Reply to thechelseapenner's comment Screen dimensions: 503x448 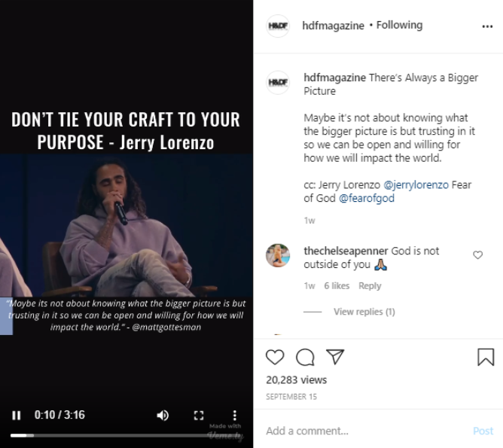point(370,286)
